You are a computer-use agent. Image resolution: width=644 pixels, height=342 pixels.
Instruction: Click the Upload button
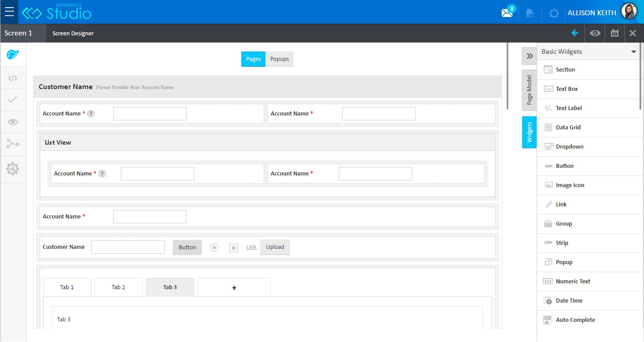[x=275, y=247]
